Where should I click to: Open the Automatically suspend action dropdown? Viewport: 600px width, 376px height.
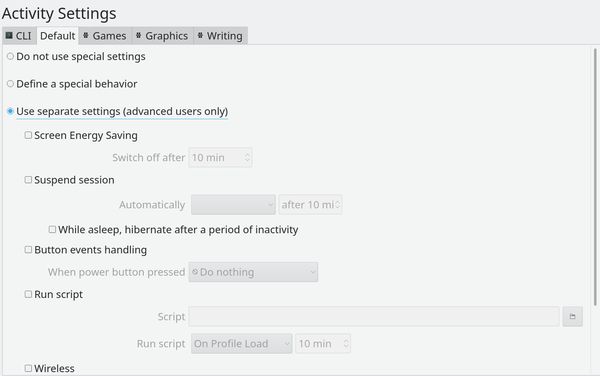tap(233, 205)
